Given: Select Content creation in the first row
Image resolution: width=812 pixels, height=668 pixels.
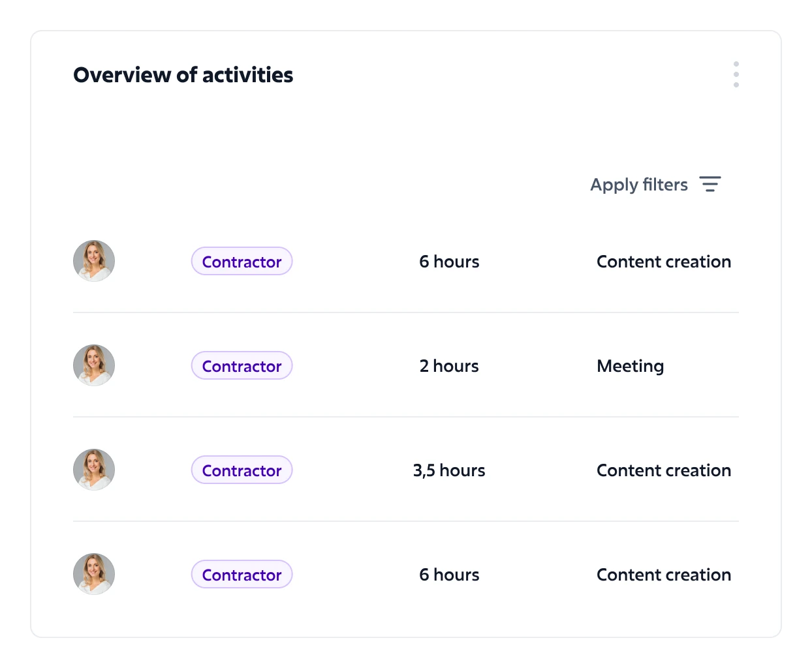Looking at the screenshot, I should coord(663,262).
